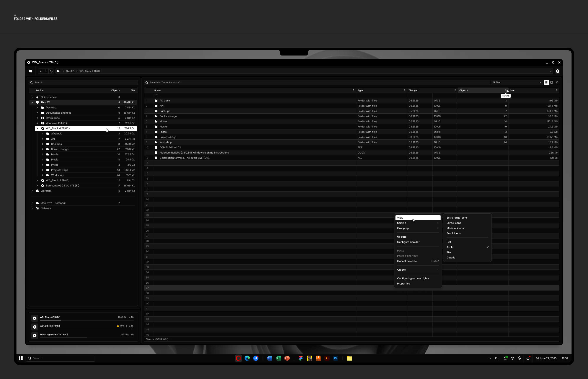The image size is (588, 379).
Task: Toggle the active list view button
Action: [546, 82]
